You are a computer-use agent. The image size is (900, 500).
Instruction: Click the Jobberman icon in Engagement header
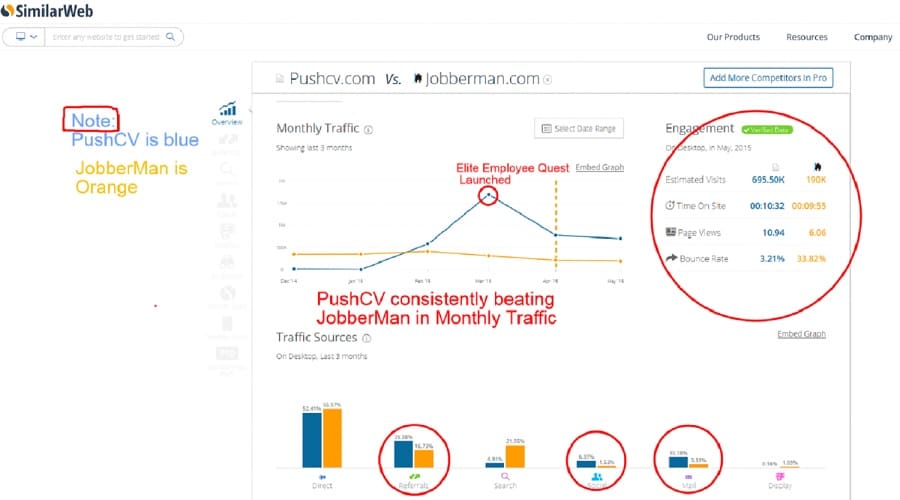tap(817, 167)
